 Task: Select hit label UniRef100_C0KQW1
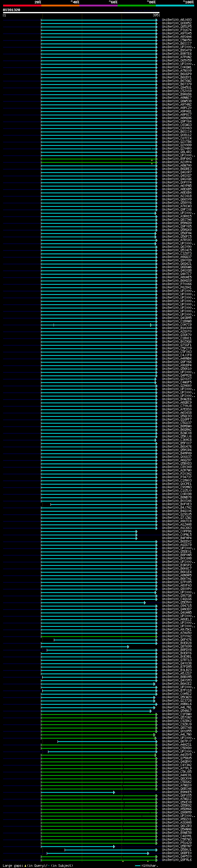[x=177, y=67]
